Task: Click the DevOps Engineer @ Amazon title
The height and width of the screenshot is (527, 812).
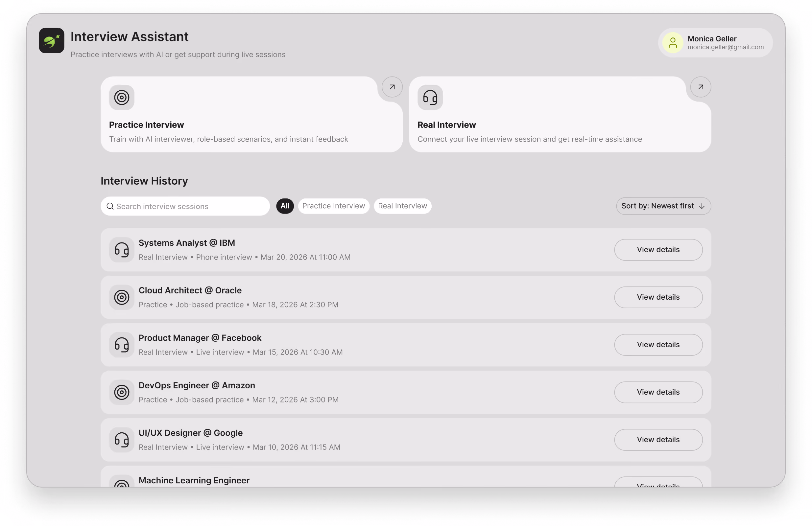Action: (x=197, y=385)
